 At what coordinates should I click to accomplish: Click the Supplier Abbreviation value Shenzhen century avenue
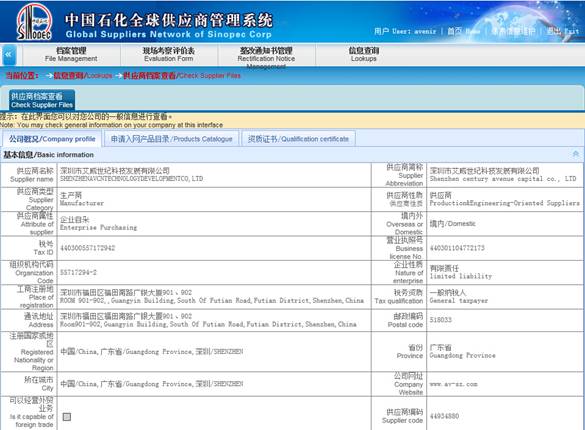point(503,175)
